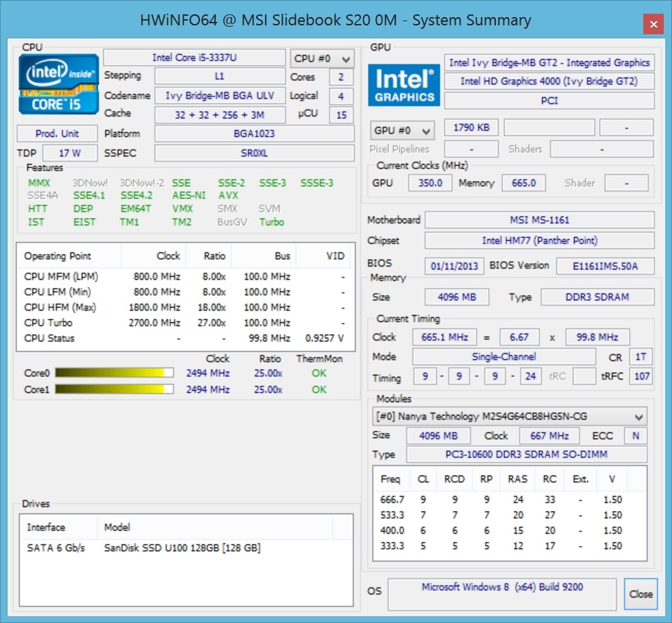Click the PCI bus field

click(x=549, y=101)
